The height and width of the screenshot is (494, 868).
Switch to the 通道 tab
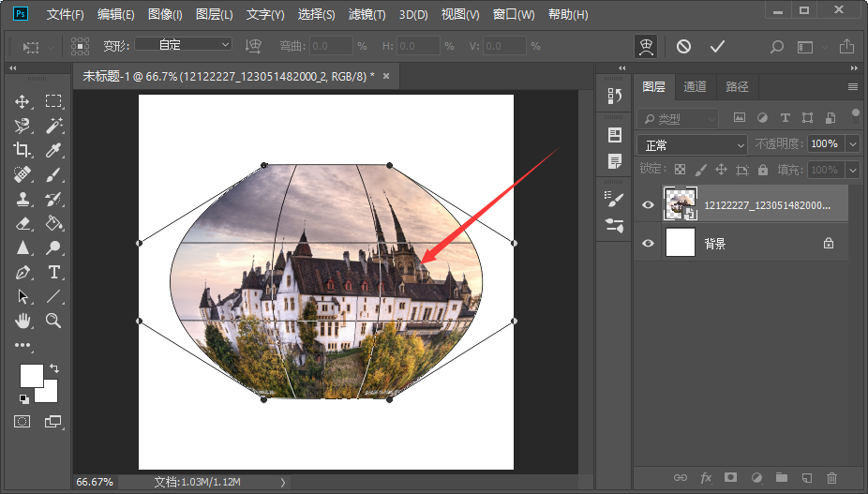695,86
